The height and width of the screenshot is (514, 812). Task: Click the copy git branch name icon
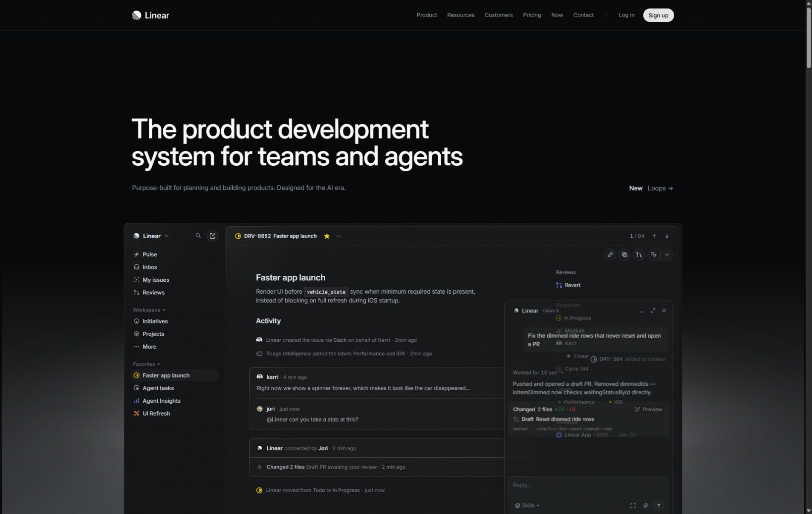click(639, 255)
